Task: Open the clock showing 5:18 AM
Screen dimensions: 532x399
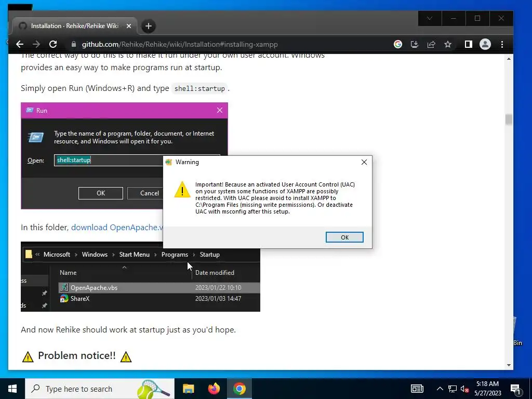Action: (487, 389)
